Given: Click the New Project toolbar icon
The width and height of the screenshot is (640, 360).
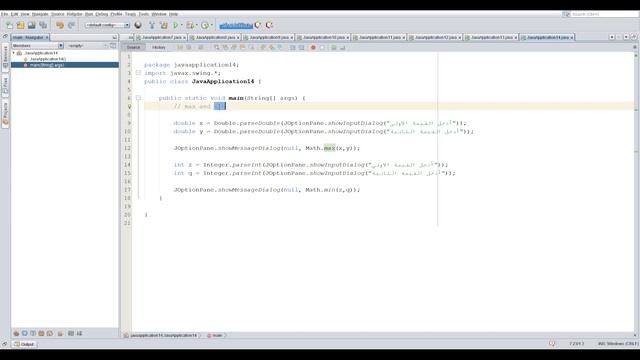Looking at the screenshot, I should [x=20, y=25].
